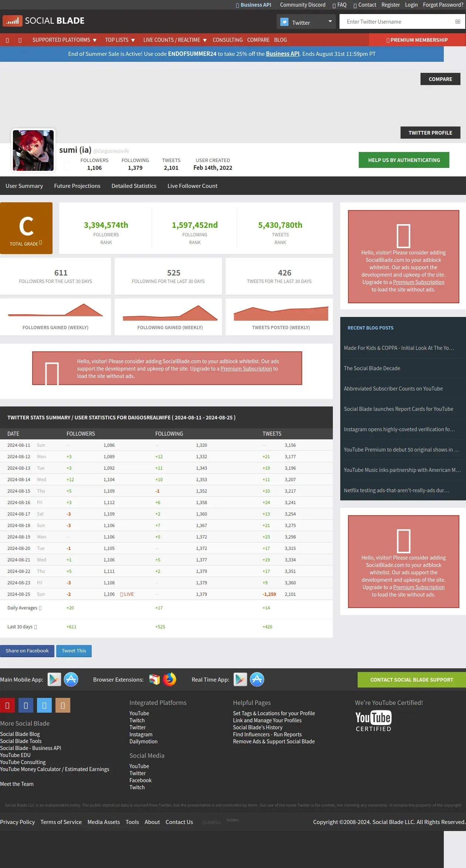Open the Privacy Policy link
This screenshot has width=466, height=868.
(x=17, y=822)
